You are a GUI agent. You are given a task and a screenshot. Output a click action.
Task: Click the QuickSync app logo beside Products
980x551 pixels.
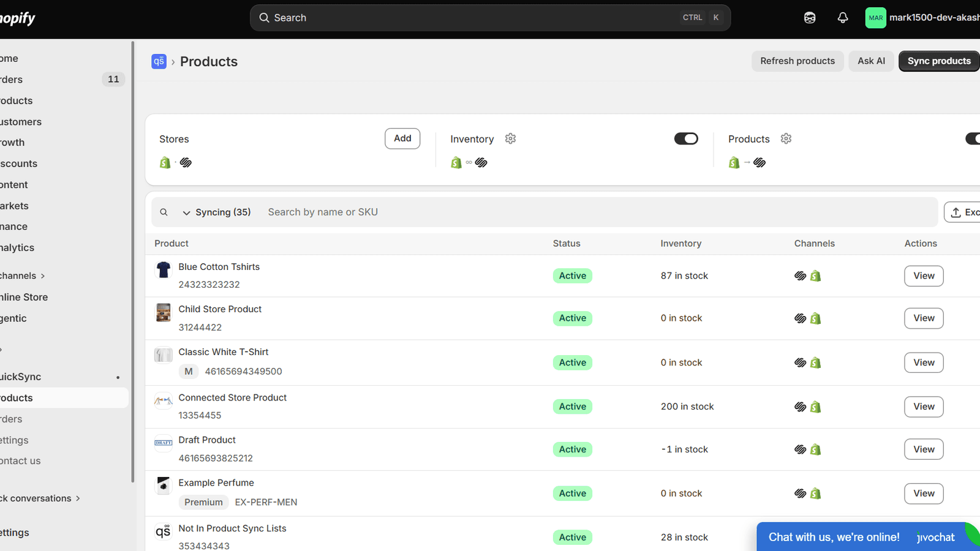coord(159,61)
